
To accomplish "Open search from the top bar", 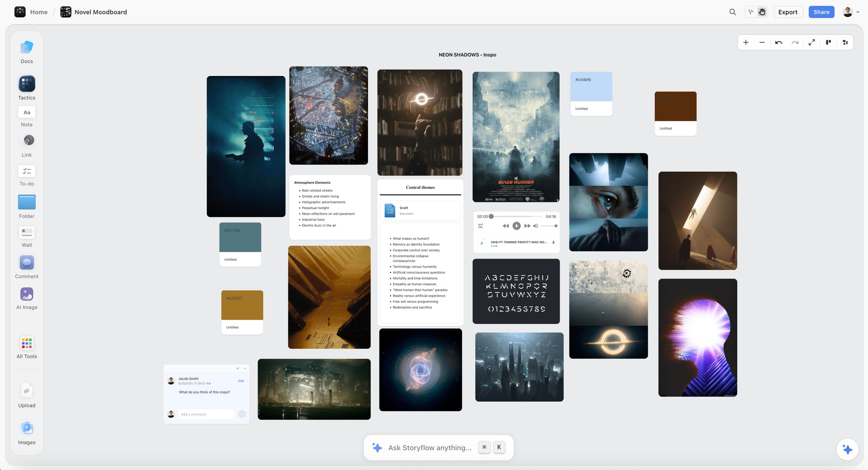I will tap(732, 12).
